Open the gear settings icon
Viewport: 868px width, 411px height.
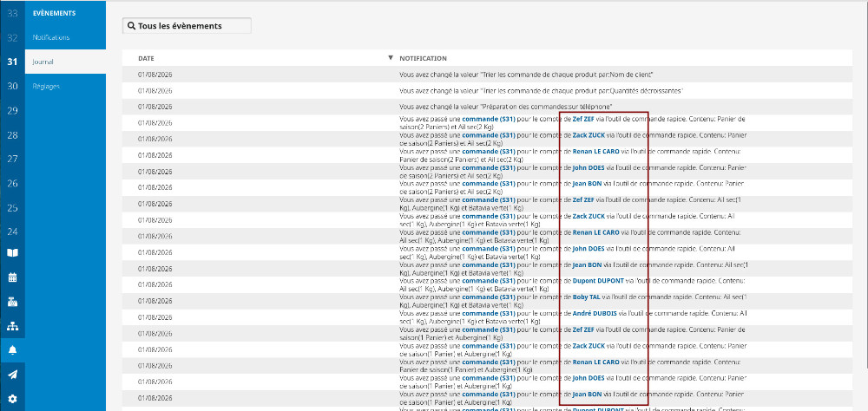tap(12, 399)
